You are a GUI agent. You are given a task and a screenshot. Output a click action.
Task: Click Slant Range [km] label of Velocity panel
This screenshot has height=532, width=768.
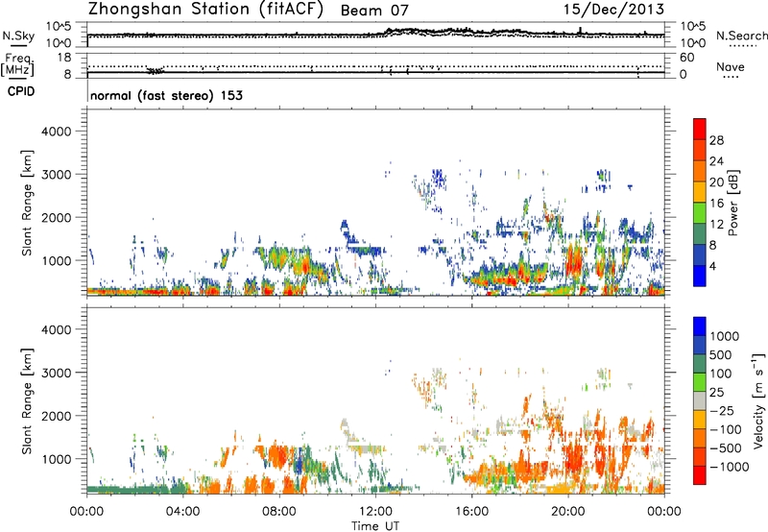[27, 400]
